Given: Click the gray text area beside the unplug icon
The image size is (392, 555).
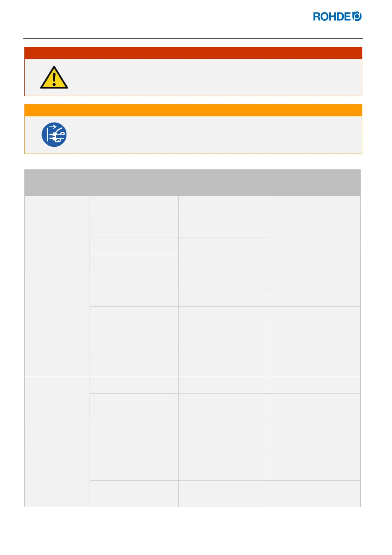Looking at the screenshot, I should tap(214, 135).
